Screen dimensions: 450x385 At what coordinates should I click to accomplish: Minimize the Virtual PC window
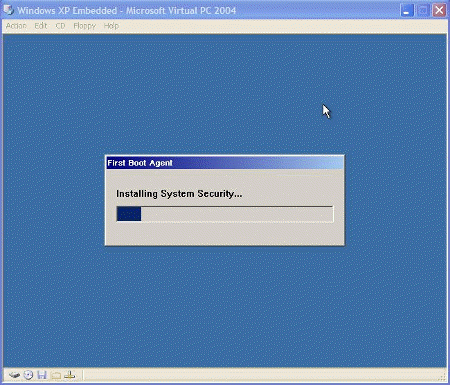click(x=407, y=11)
